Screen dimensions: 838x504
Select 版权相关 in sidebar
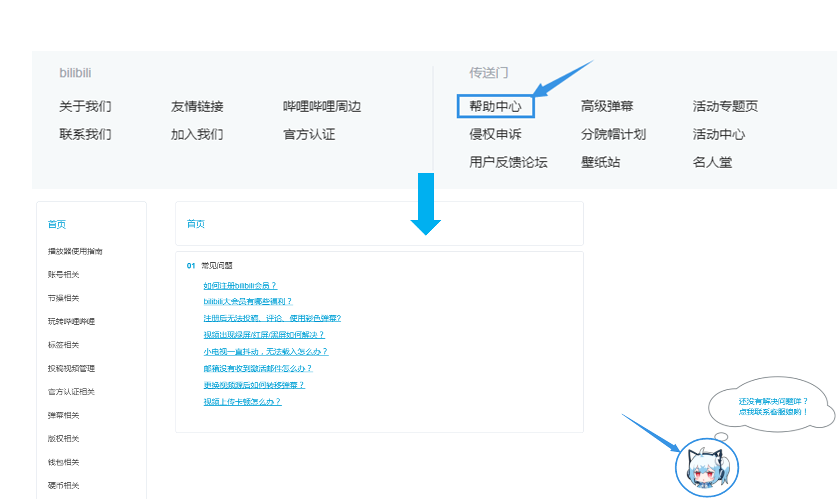pyautogui.click(x=64, y=438)
